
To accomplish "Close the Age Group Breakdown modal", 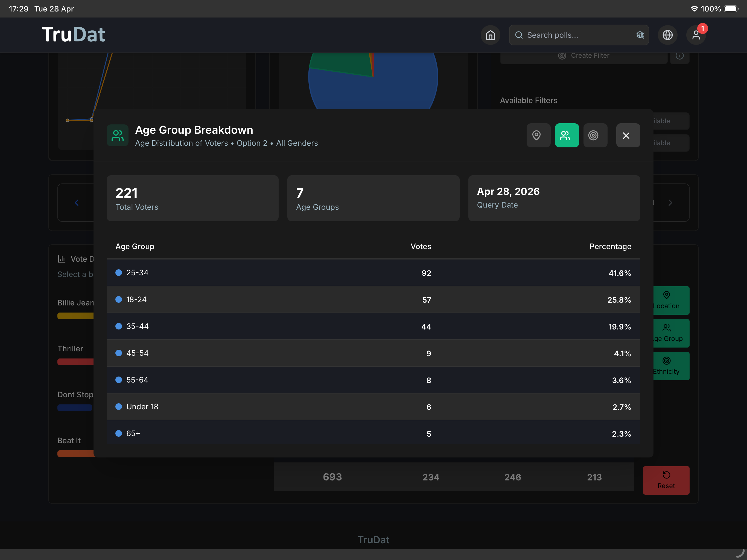I will pos(628,135).
